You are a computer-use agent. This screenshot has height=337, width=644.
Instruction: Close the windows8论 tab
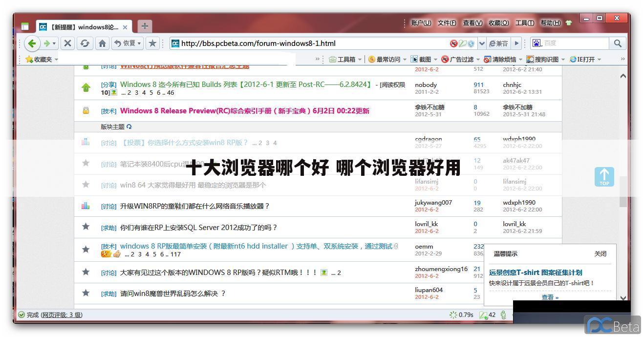tap(125, 27)
